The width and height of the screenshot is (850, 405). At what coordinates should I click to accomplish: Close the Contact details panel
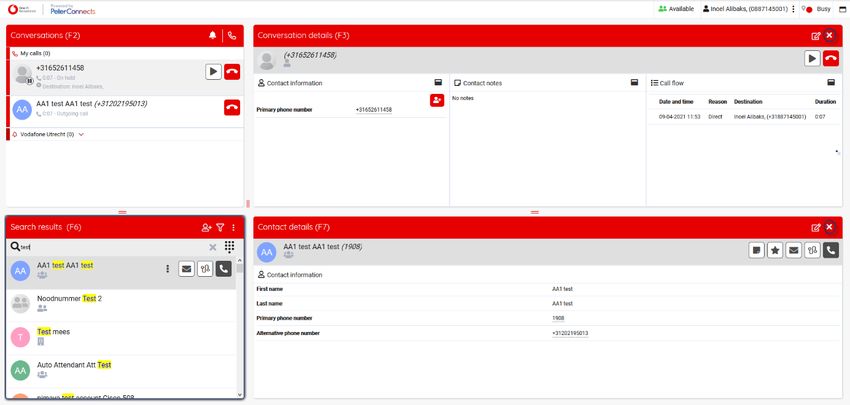829,227
